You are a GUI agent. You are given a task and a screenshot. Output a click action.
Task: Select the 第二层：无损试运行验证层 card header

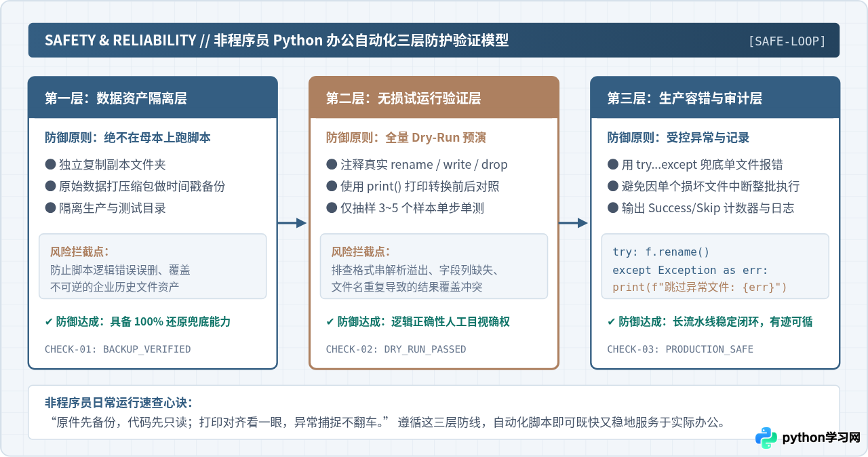[434, 98]
